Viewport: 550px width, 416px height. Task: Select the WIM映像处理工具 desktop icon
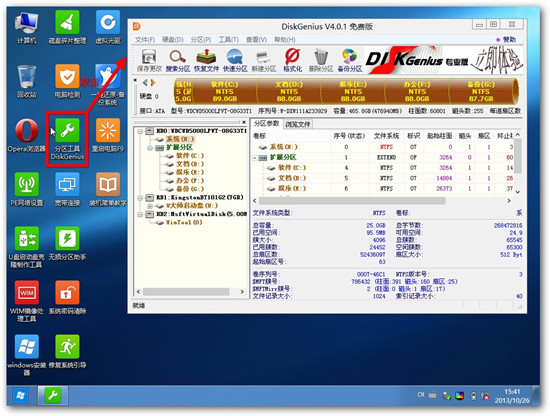[27, 301]
